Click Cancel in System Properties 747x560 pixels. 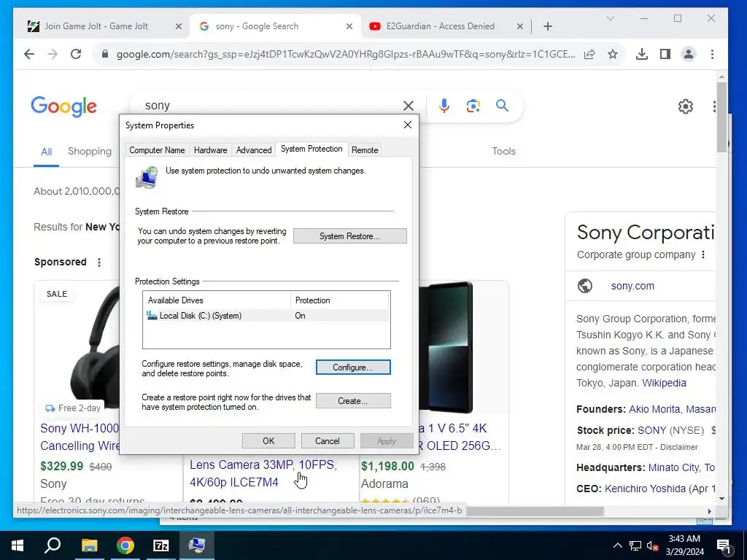(x=328, y=441)
